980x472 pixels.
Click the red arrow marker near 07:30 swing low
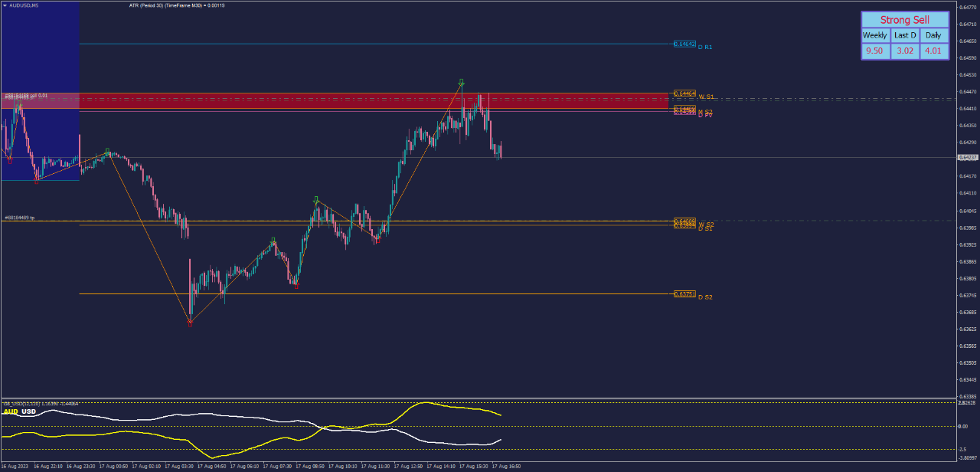click(x=296, y=285)
